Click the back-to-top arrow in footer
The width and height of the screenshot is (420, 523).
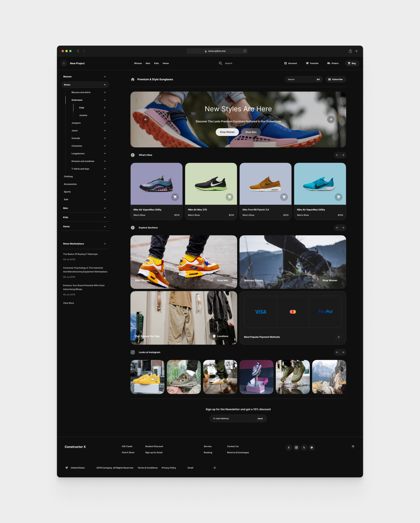[353, 447]
